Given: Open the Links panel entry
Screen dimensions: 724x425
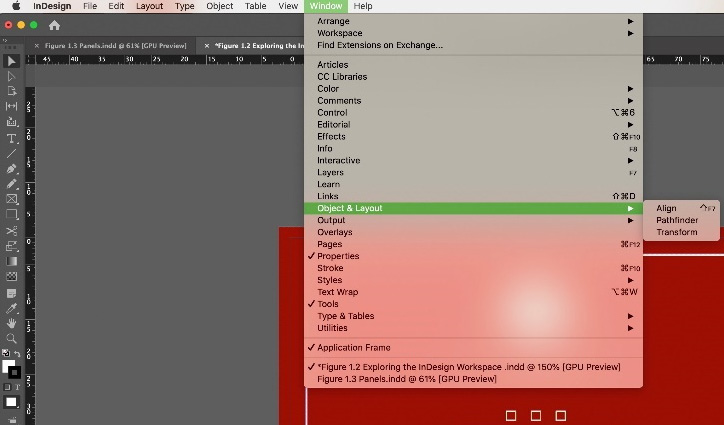Looking at the screenshot, I should tap(473, 196).
